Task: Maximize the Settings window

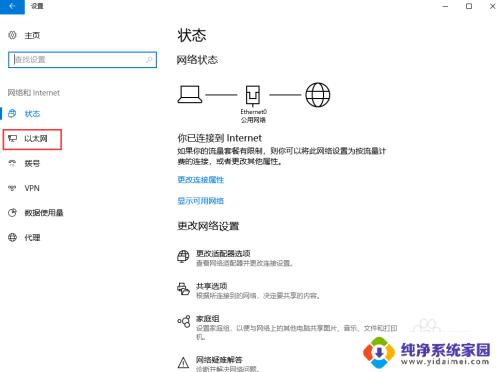Action: [469, 6]
